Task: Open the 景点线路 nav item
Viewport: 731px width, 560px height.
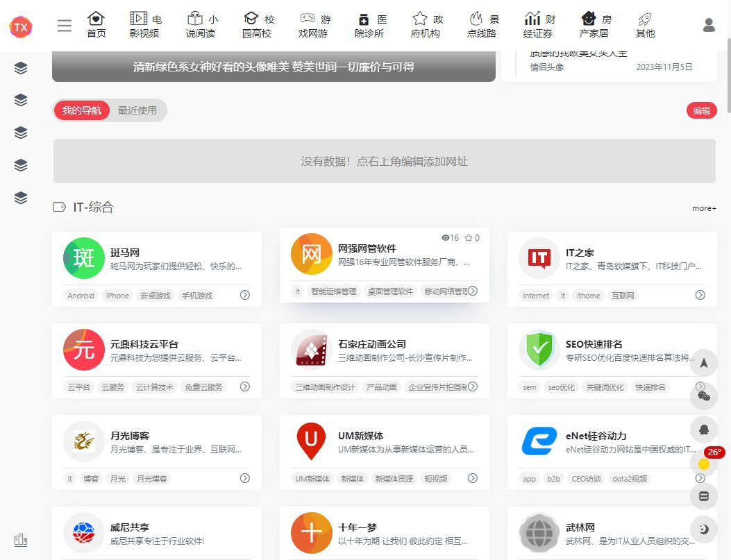Action: 482,25
